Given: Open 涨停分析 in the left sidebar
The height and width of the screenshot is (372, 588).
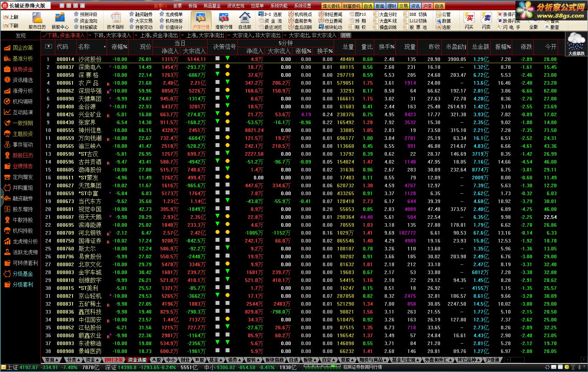Looking at the screenshot, I should pos(19,91).
